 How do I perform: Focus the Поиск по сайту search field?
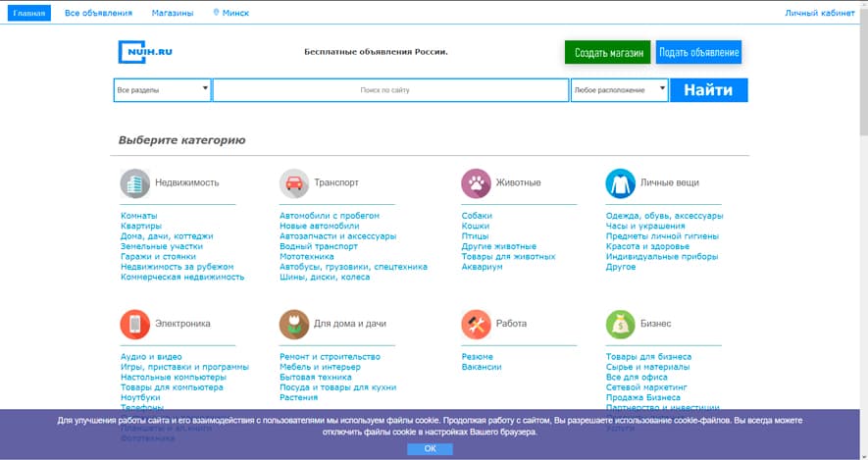click(x=390, y=90)
